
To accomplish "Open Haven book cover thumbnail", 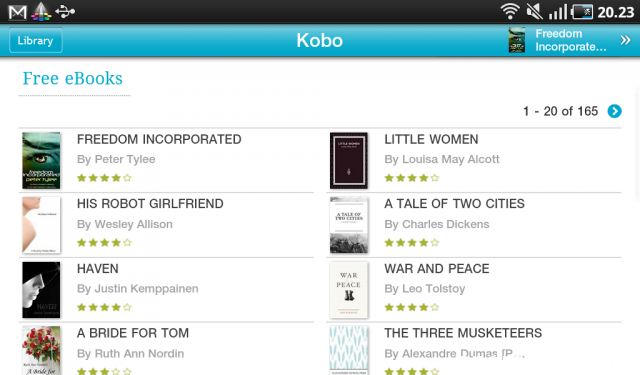I will tap(41, 290).
